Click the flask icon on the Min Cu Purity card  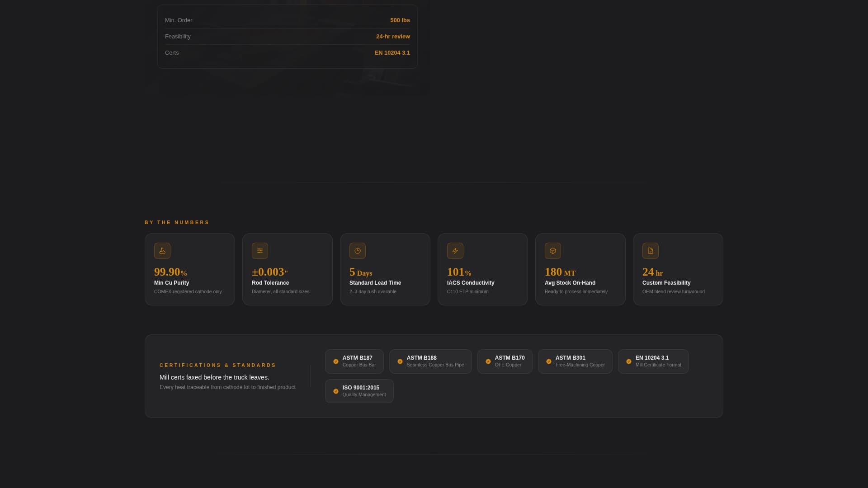coord(162,251)
